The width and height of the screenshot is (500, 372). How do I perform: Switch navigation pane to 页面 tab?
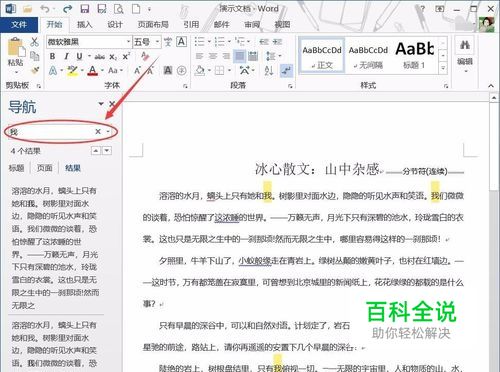pos(45,168)
